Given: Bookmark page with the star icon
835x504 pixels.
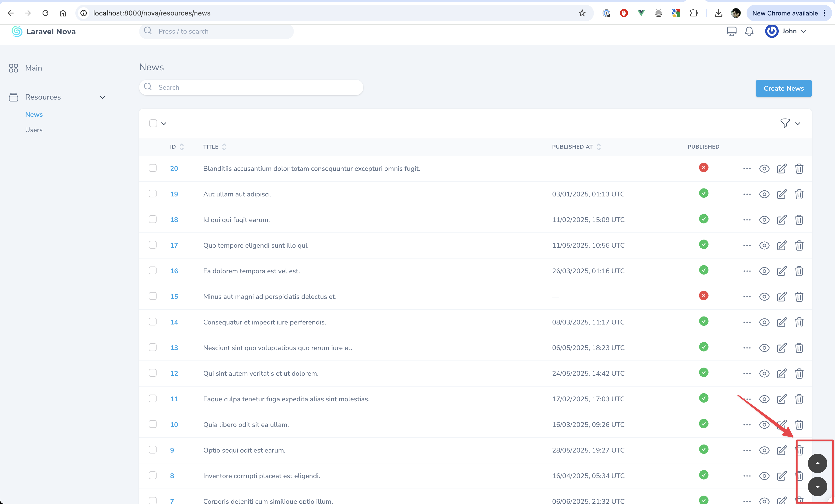Looking at the screenshot, I should coord(582,13).
